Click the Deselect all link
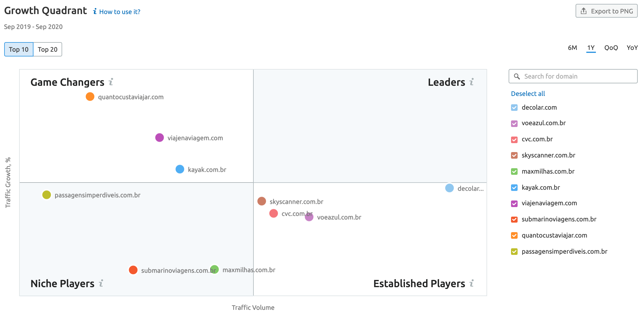The height and width of the screenshot is (320, 644). pos(528,94)
